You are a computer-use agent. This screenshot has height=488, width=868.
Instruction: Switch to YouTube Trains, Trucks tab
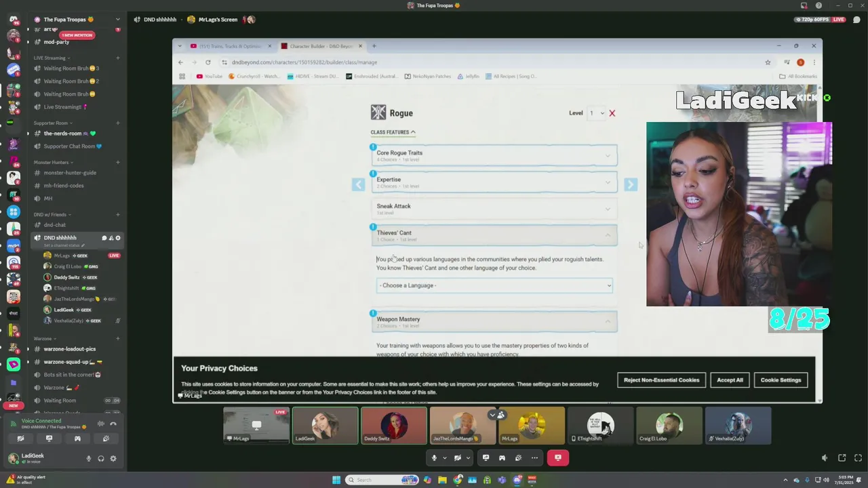click(231, 46)
